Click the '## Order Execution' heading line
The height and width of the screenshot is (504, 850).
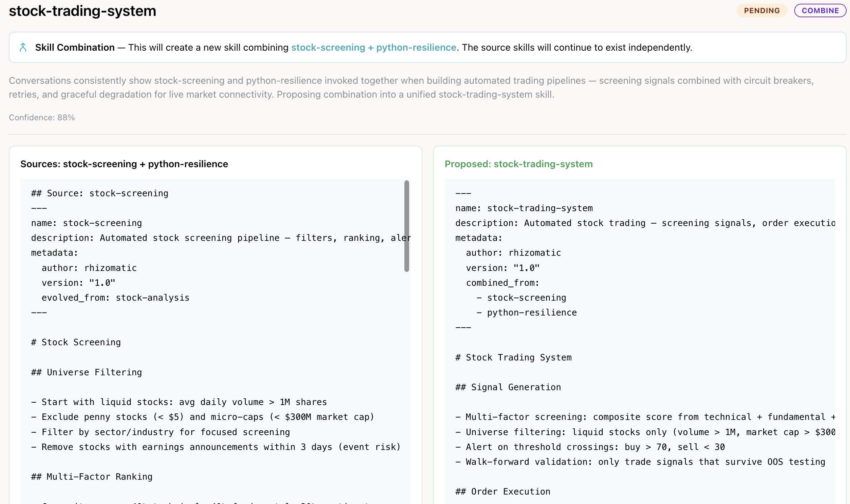coord(503,492)
